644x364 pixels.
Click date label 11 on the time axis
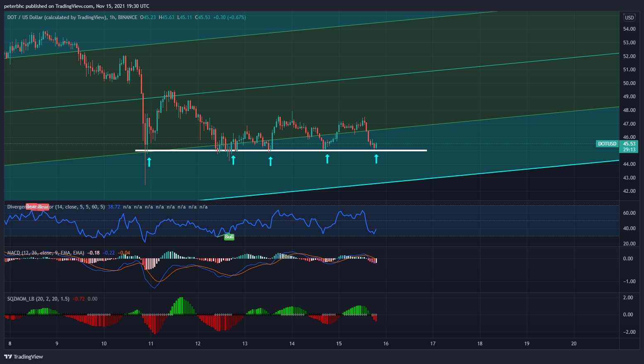[x=151, y=343]
